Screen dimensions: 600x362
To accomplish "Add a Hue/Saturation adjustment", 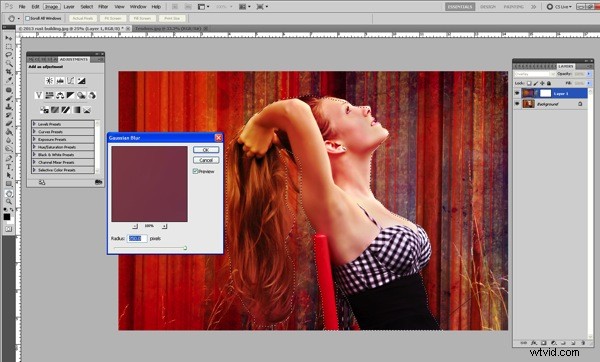I will pyautogui.click(x=49, y=95).
